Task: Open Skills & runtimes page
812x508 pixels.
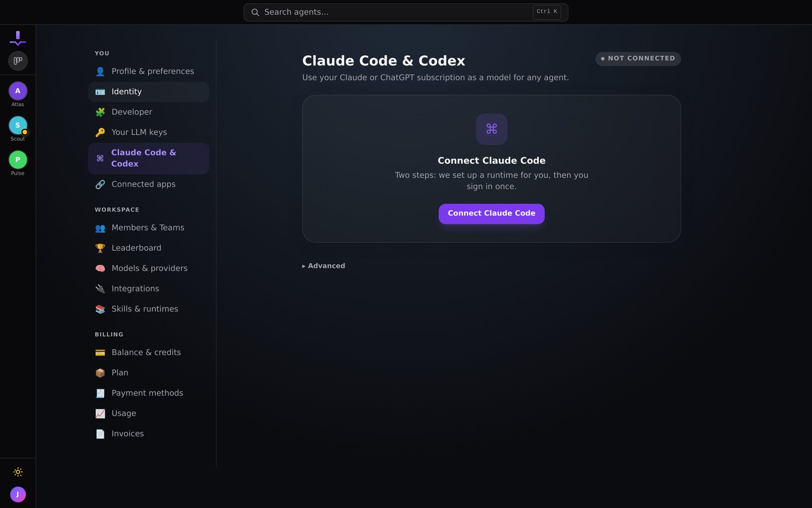Action: click(x=148, y=309)
